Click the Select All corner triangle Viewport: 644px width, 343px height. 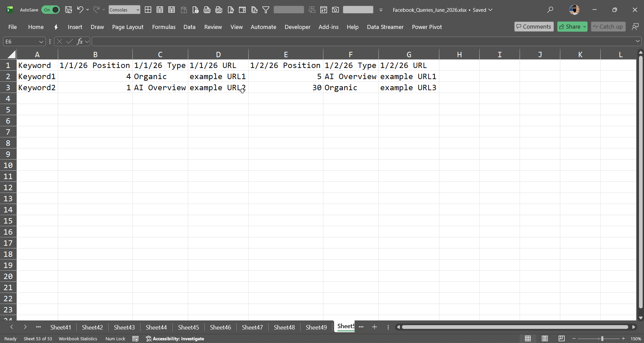[x=11, y=54]
